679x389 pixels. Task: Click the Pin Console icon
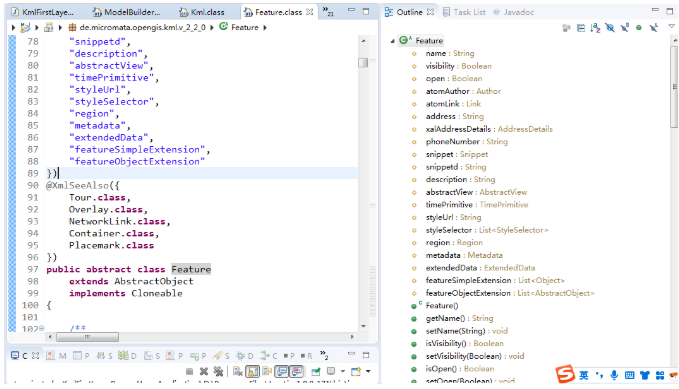[316, 371]
